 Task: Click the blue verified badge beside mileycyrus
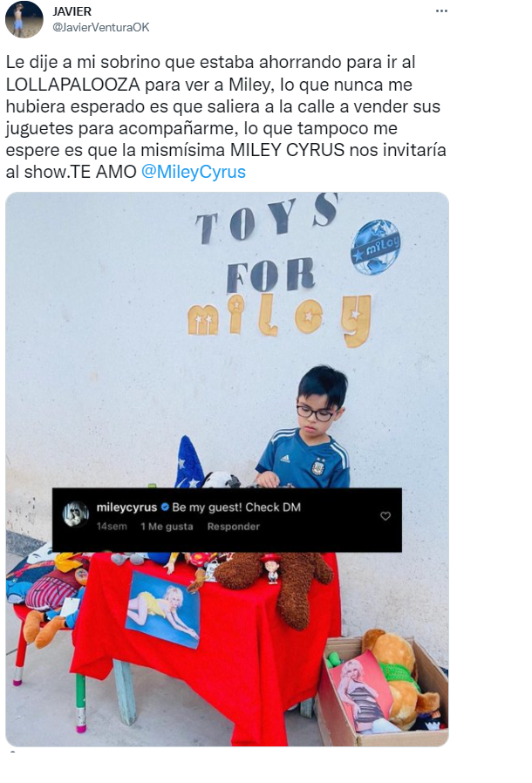point(164,507)
